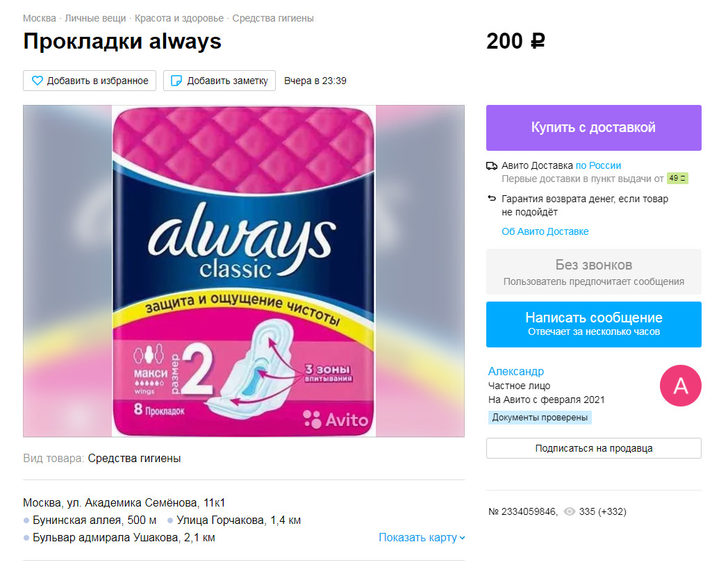This screenshot has height=567, width=728.
Task: Click the money-back return arrow icon
Action: 492,199
